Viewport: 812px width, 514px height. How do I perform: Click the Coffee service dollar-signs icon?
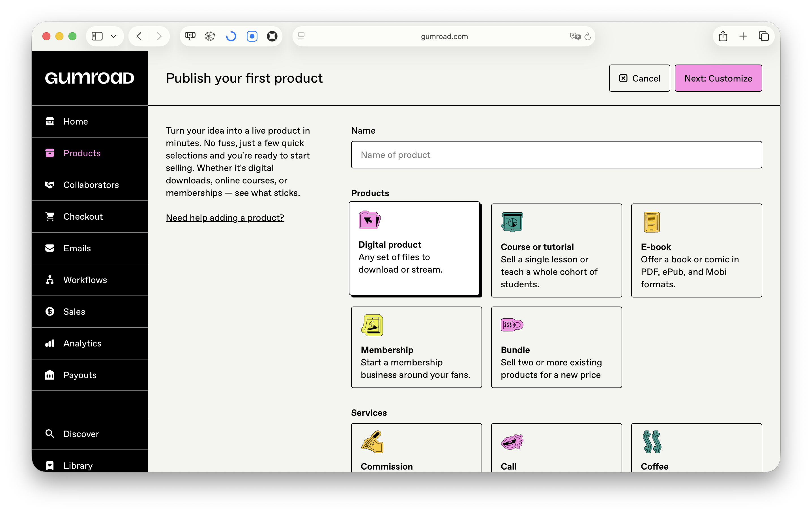(x=652, y=442)
